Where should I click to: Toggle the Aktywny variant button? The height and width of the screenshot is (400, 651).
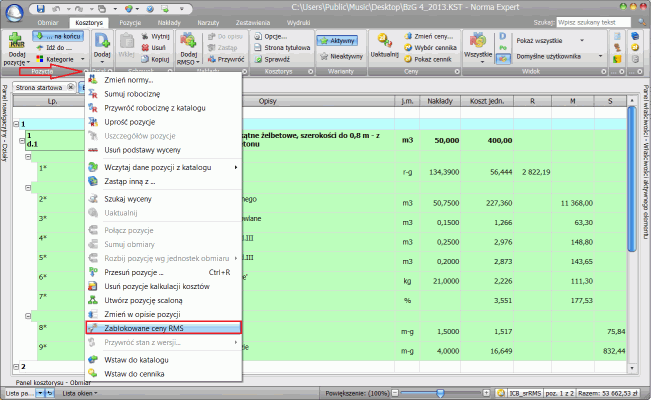[338, 40]
